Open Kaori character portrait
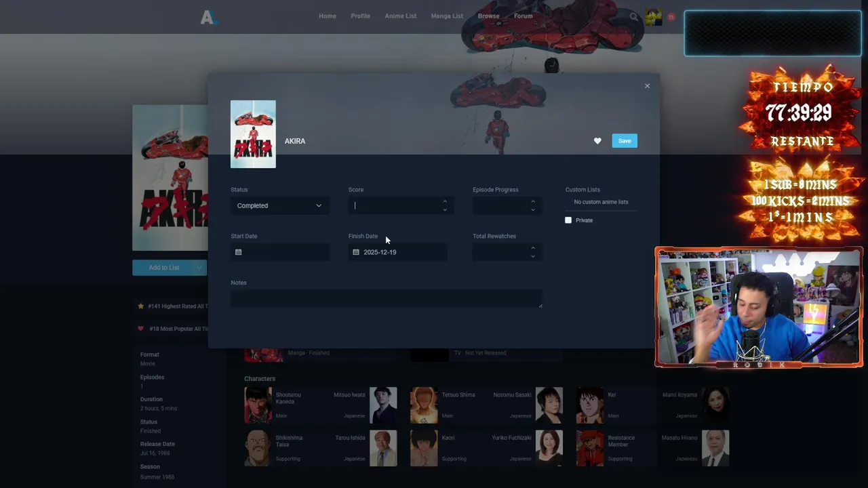Viewport: 868px width, 488px height. [424, 448]
